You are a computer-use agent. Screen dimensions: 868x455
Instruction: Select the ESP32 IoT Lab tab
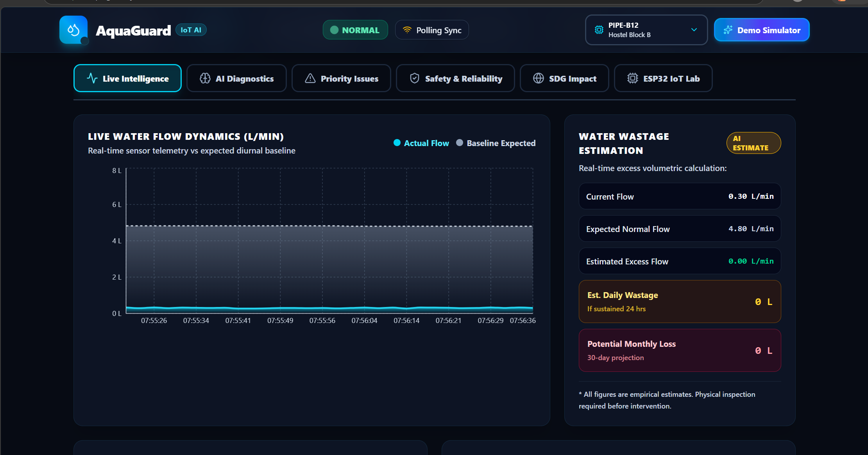(663, 78)
